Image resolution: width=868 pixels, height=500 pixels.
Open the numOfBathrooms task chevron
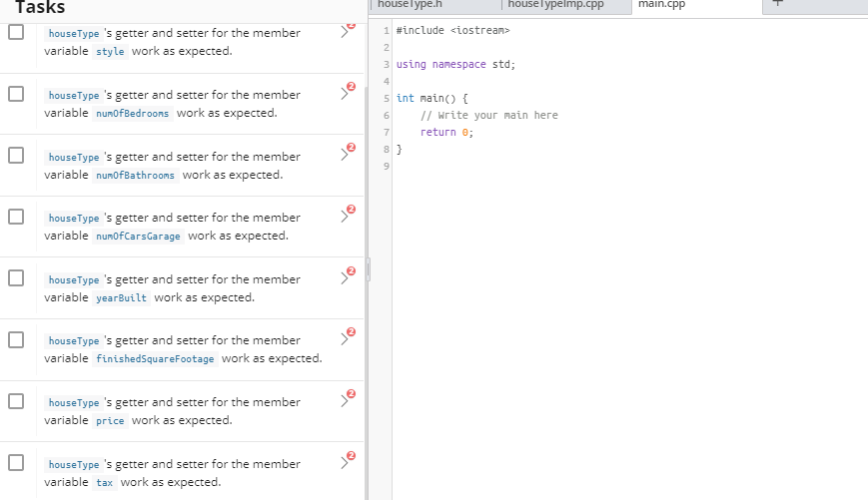tap(345, 155)
